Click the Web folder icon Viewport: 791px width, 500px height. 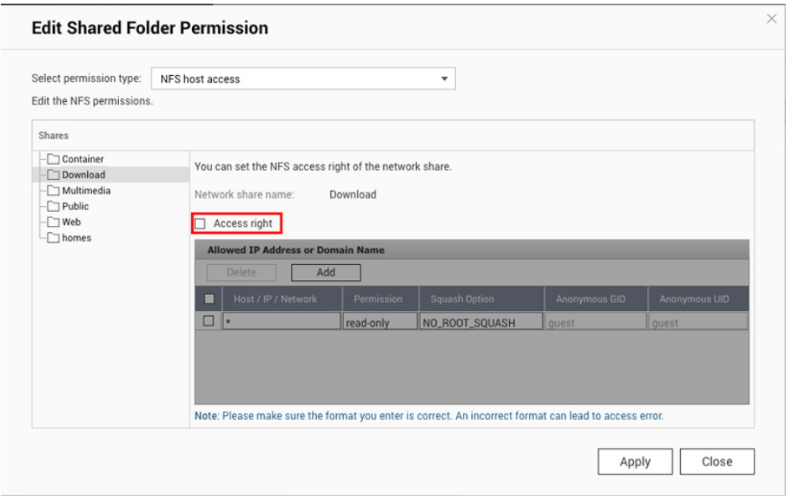pos(53,221)
